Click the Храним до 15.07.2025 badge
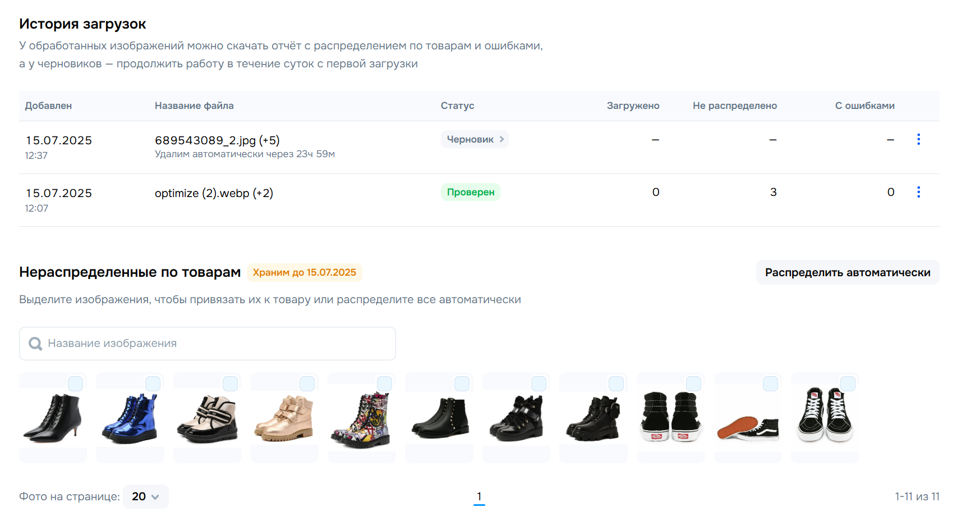Image resolution: width=980 pixels, height=516 pixels. 304,272
